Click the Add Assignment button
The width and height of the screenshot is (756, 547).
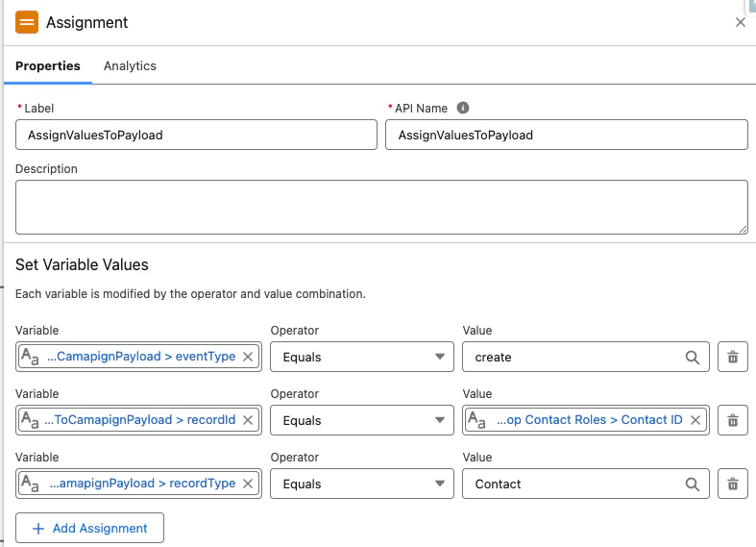(89, 528)
